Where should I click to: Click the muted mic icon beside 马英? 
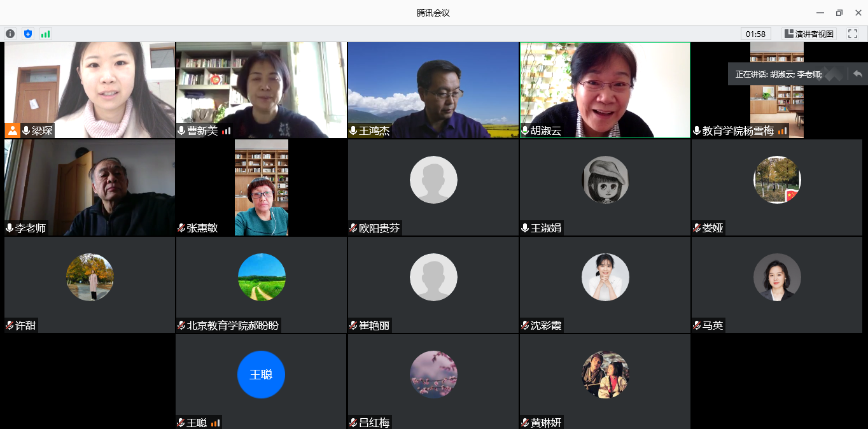pyautogui.click(x=697, y=325)
